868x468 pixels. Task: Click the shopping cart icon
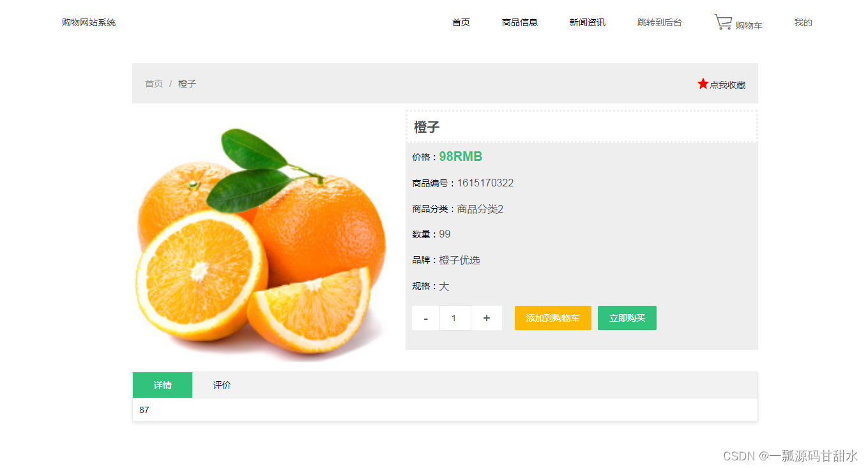click(723, 22)
